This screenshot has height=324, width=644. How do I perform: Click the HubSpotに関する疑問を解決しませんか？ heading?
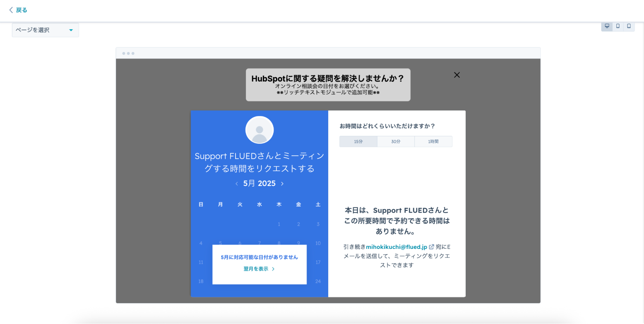(328, 78)
